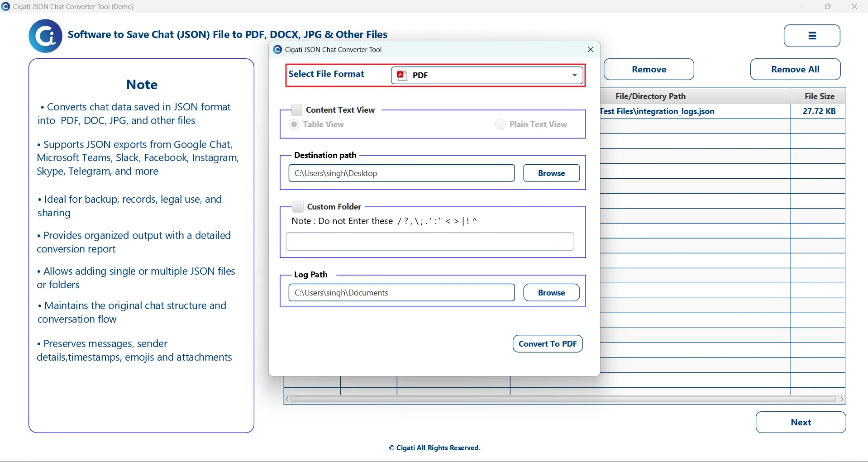Click the File Size column header
Viewport: 868px width, 462px height.
(x=819, y=96)
